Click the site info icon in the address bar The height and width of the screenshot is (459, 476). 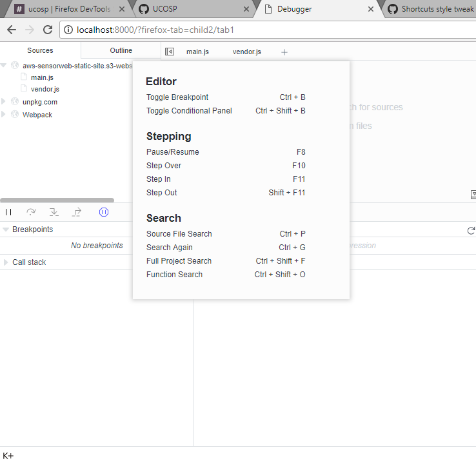tap(68, 30)
